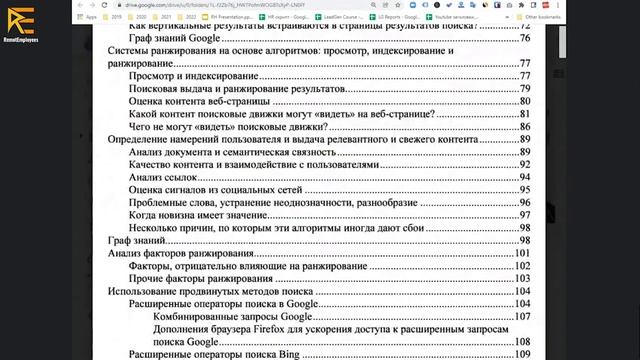Expand the bookmarks overflow chevron
Screen dimensions: 640x360
[x=507, y=17]
